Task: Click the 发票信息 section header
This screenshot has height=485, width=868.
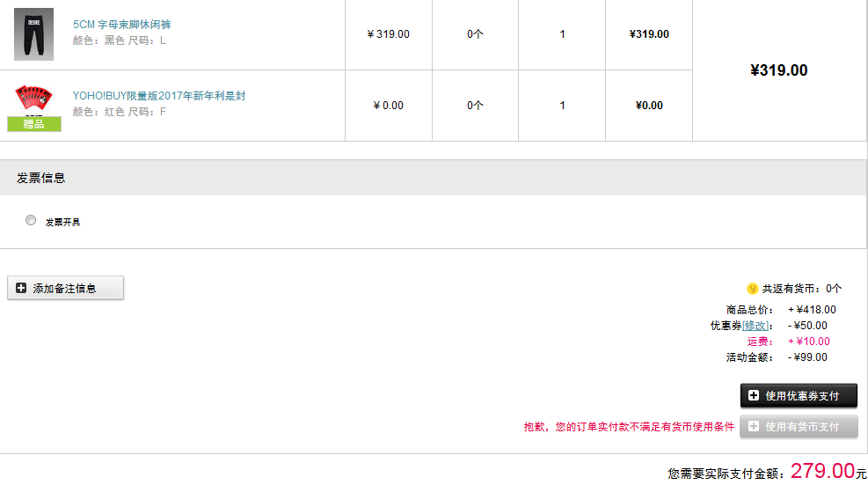Action: [x=41, y=178]
